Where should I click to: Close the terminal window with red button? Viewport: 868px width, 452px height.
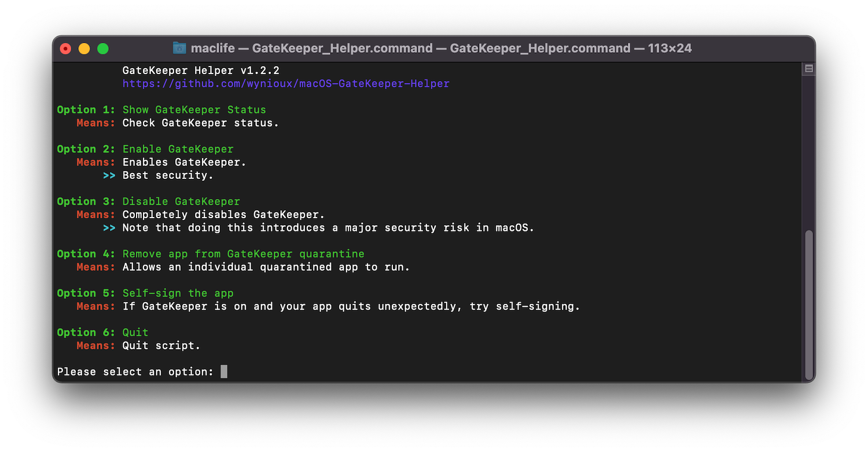(x=66, y=49)
